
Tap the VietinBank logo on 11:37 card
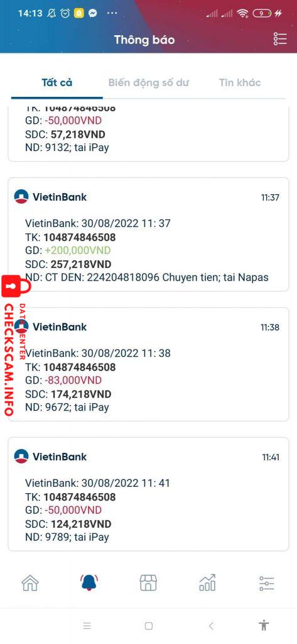(x=21, y=197)
